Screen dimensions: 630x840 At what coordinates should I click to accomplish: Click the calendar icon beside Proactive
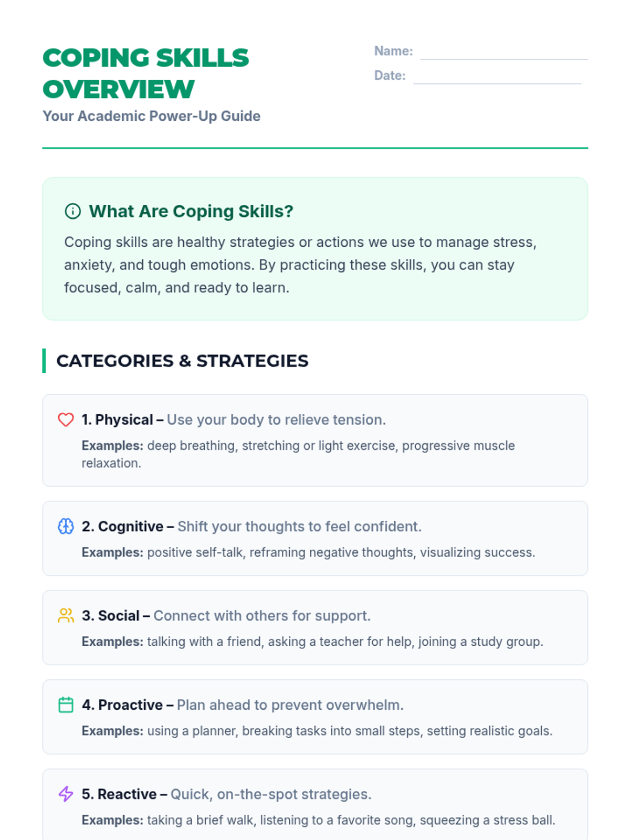(x=66, y=705)
